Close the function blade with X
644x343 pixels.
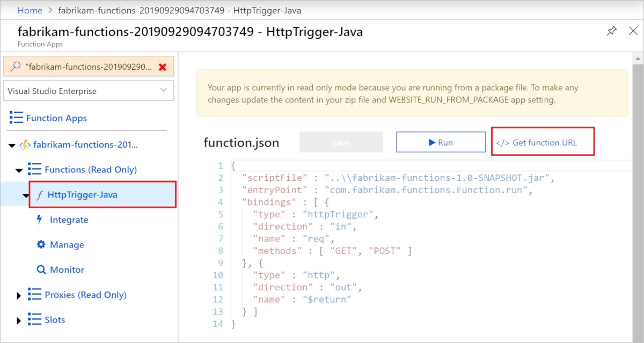pyautogui.click(x=633, y=31)
